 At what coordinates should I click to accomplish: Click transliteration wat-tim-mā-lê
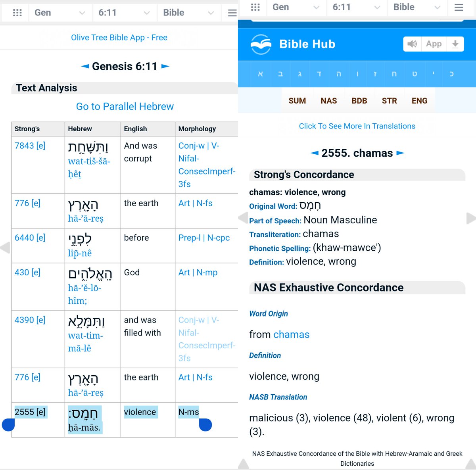click(85, 342)
